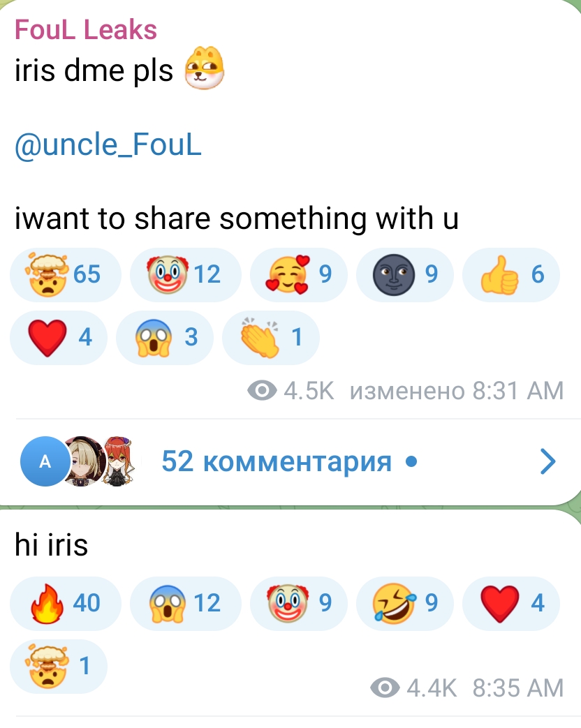Click the screaming face reaction showing 3
Viewport: 581px width, 728px height.
(165, 337)
